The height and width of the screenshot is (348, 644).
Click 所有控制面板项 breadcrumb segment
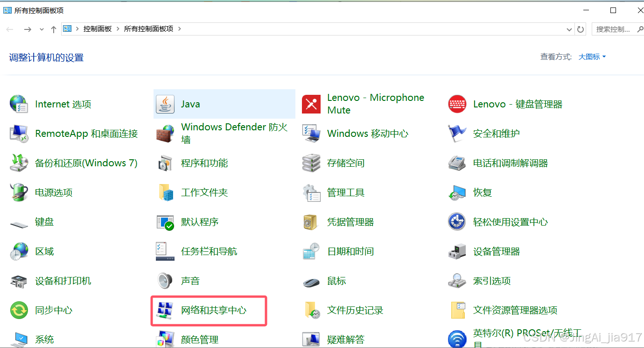(x=148, y=29)
